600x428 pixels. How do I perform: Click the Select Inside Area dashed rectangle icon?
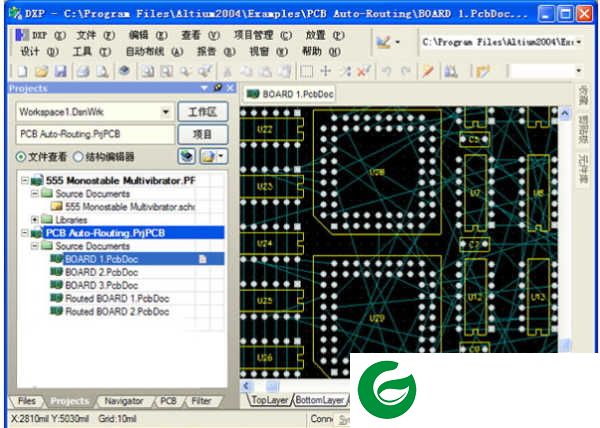[x=307, y=72]
